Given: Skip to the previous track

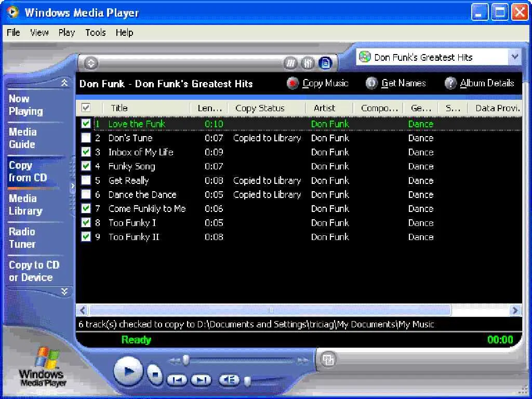Looking at the screenshot, I should coord(177,380).
